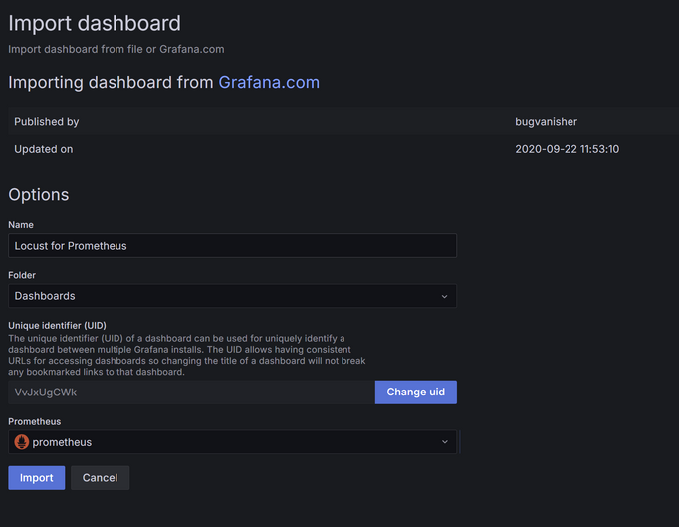Click the Updated on row label
The width and height of the screenshot is (679, 527).
click(x=43, y=149)
